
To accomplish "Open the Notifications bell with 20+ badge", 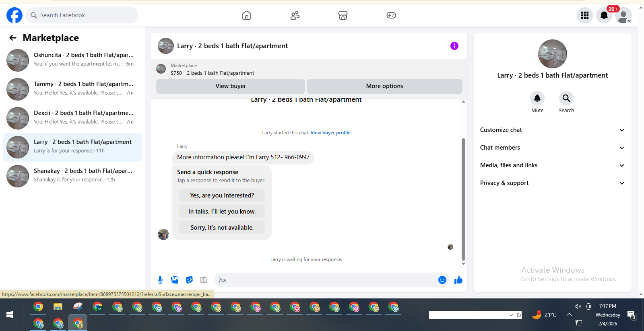I will tap(604, 15).
